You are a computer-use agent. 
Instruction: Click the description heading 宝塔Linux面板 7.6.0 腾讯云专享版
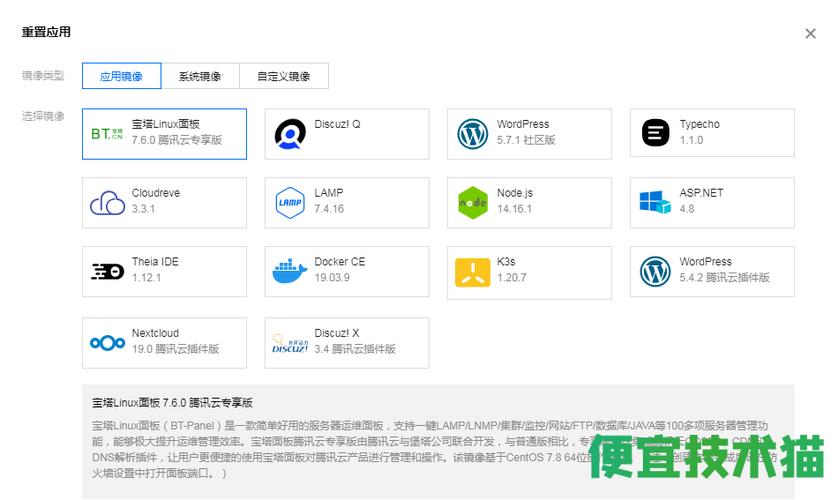(172, 402)
